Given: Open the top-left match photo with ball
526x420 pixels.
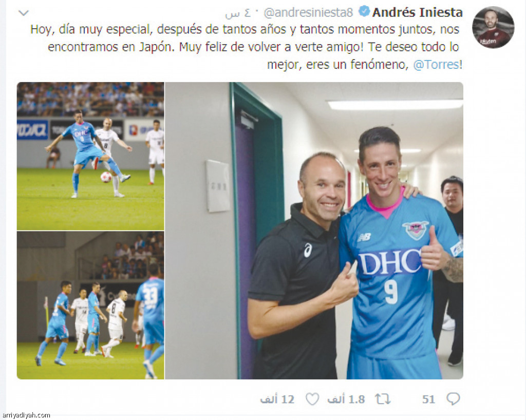Looking at the screenshot, I should (x=90, y=156).
